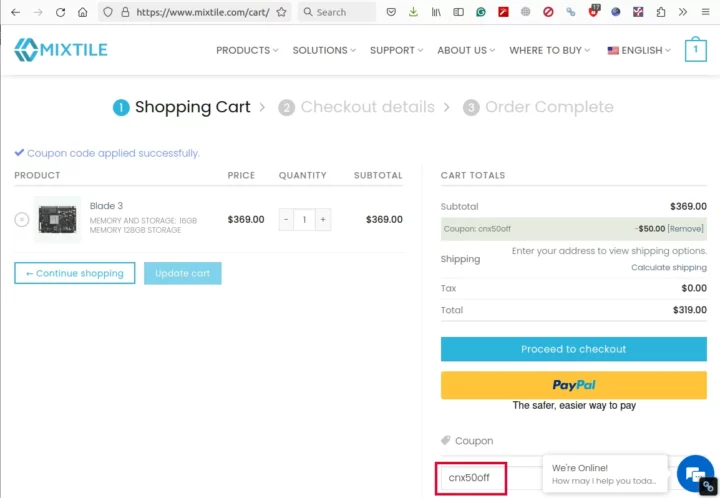Expand the Products dropdown menu

point(247,50)
